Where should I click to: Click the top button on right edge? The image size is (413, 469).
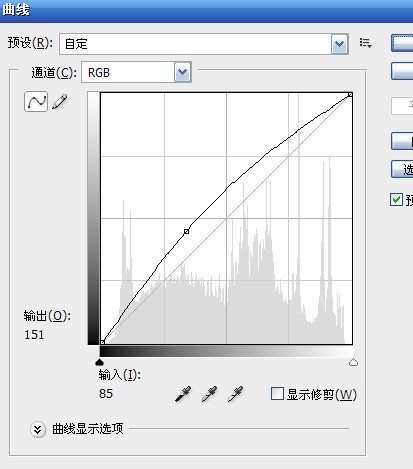click(x=402, y=43)
